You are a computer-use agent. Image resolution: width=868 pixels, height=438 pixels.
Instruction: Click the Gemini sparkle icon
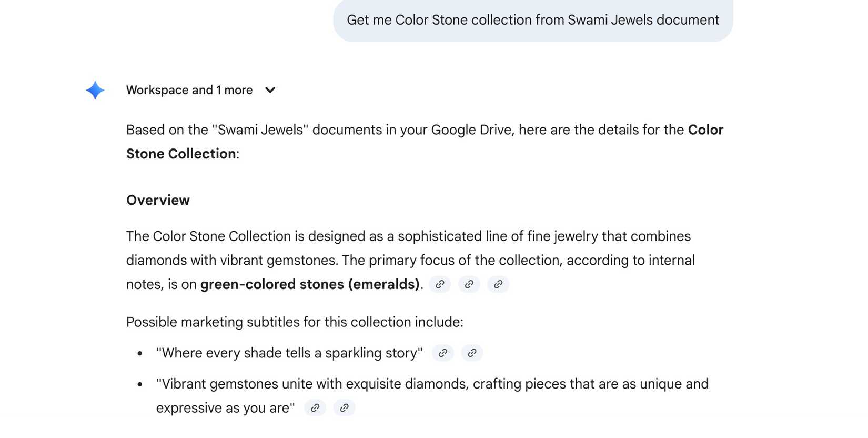point(95,91)
